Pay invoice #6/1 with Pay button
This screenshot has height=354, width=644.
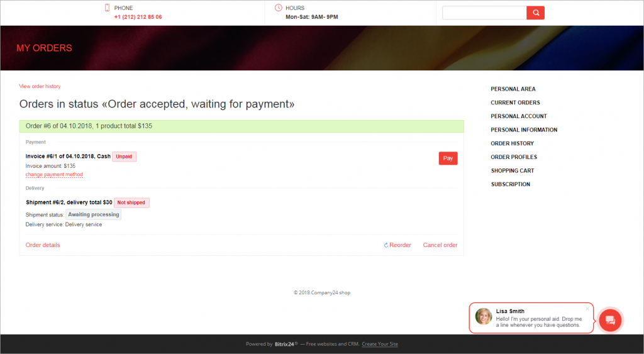point(448,158)
